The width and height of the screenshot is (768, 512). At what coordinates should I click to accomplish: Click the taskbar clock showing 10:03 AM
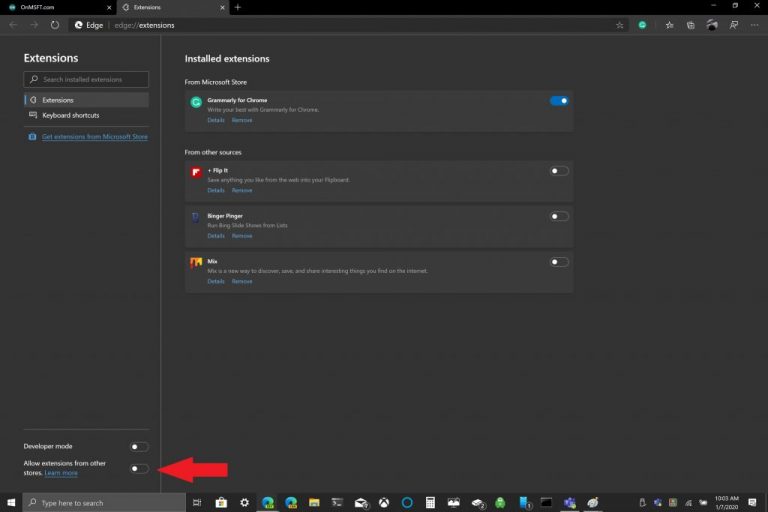(726, 503)
